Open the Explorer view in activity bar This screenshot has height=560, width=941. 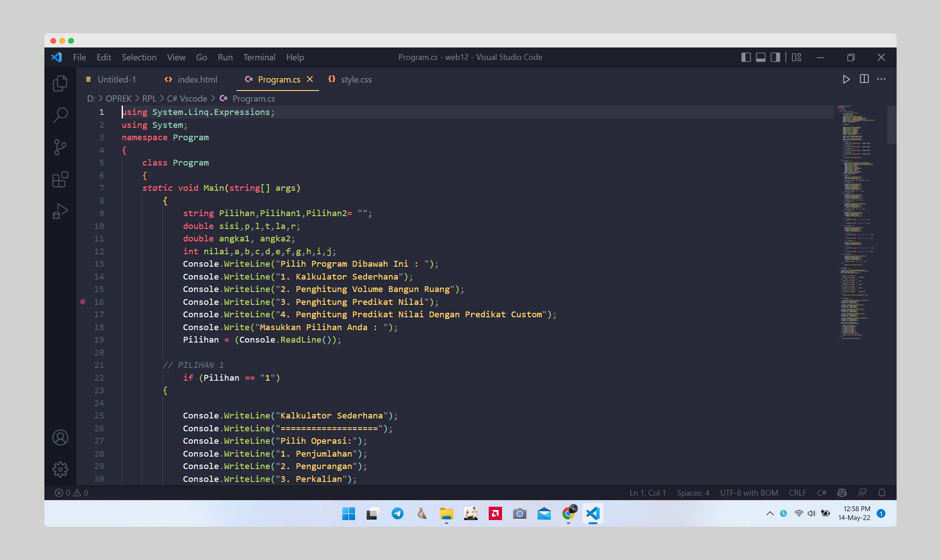coord(60,83)
